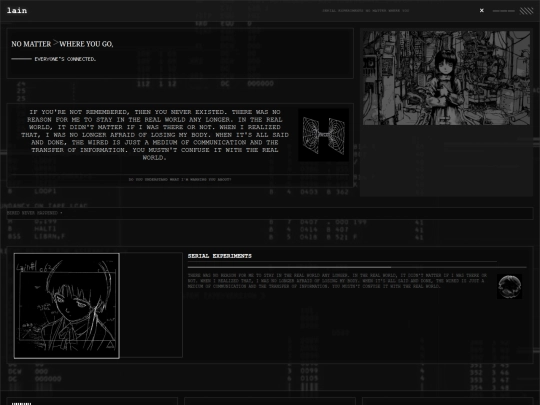Click the 'lain' site title
The width and height of the screenshot is (540, 405).
pyautogui.click(x=17, y=10)
